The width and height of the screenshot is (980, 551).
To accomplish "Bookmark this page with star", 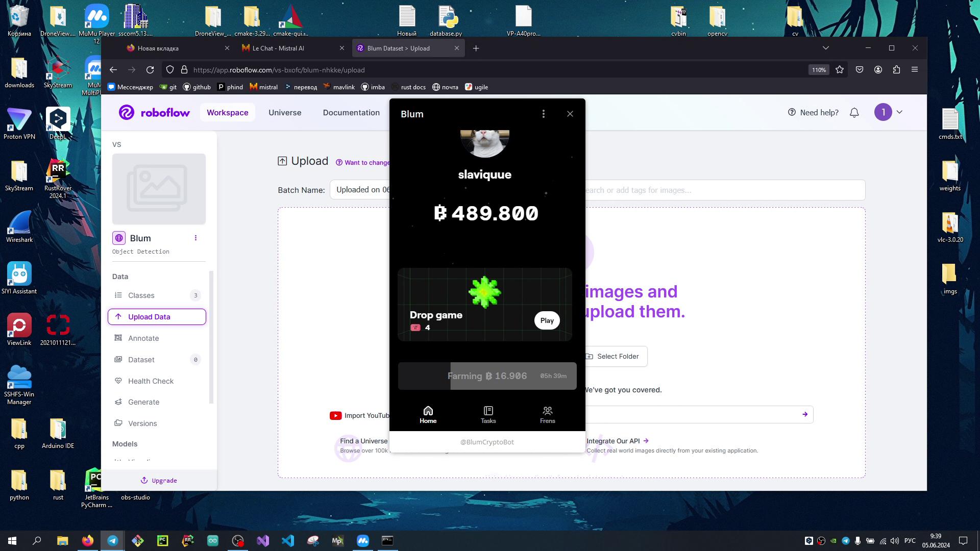I will [840, 70].
